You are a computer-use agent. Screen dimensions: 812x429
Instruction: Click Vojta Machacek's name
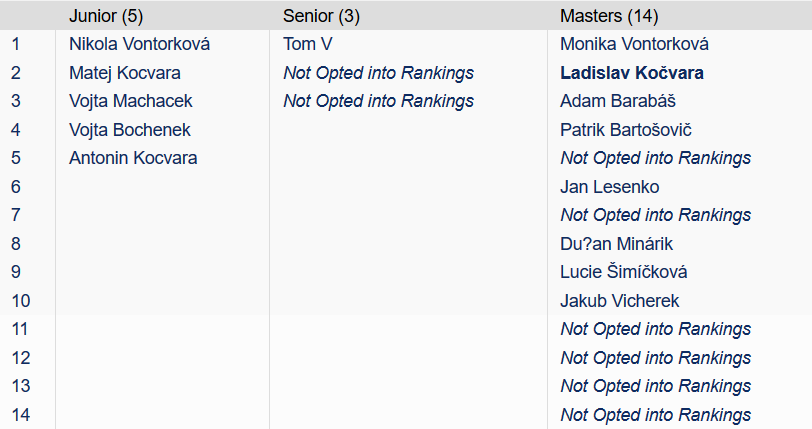130,101
